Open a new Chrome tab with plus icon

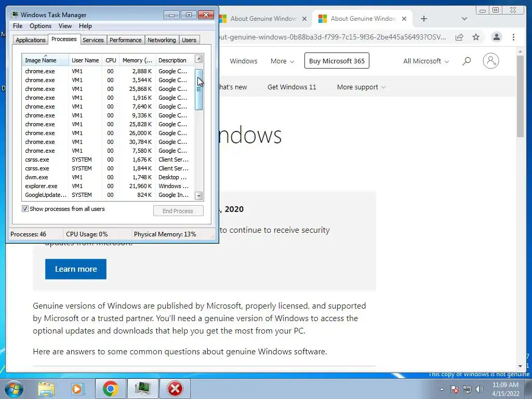(424, 19)
